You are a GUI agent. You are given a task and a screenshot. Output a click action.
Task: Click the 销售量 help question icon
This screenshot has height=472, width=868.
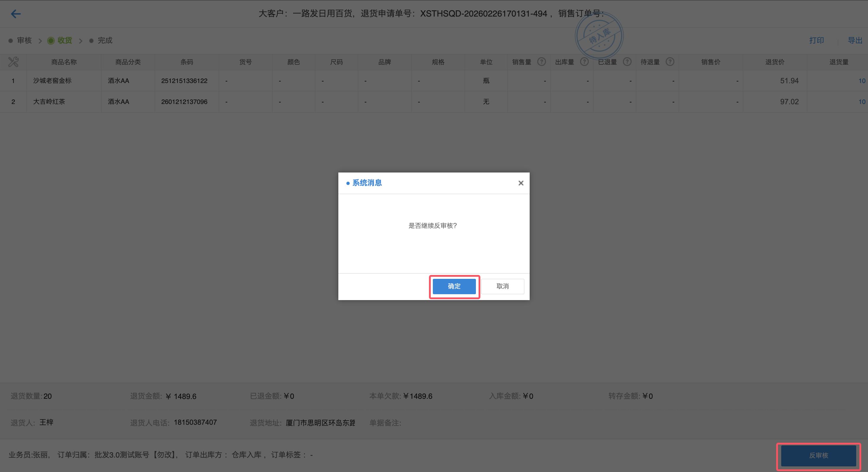(541, 62)
